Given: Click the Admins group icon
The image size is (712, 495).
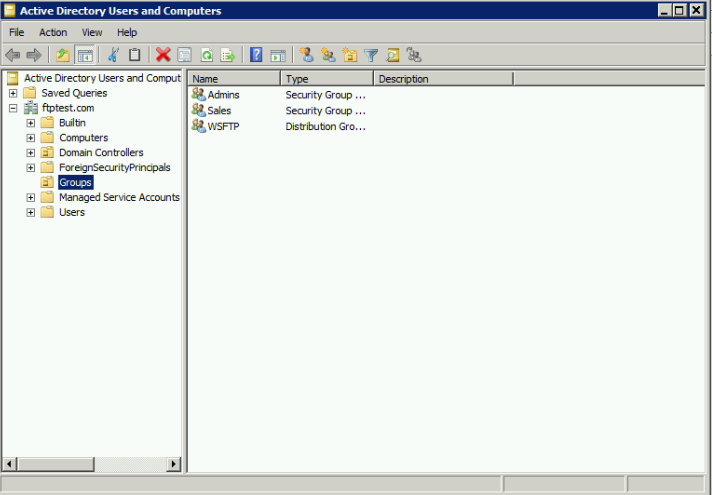Looking at the screenshot, I should [x=198, y=94].
